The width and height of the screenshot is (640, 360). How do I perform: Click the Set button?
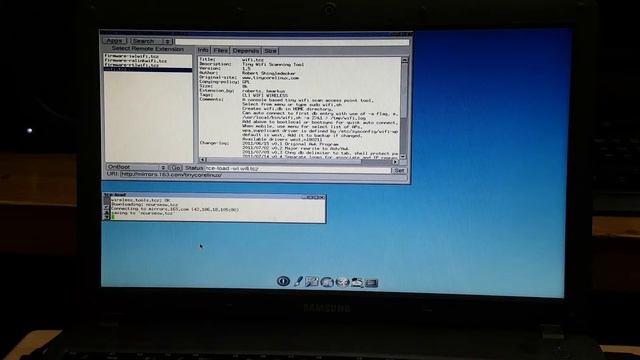pos(400,170)
